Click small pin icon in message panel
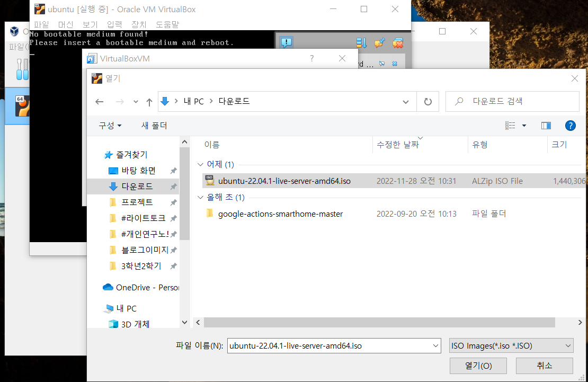588x382 pixels. [382, 64]
